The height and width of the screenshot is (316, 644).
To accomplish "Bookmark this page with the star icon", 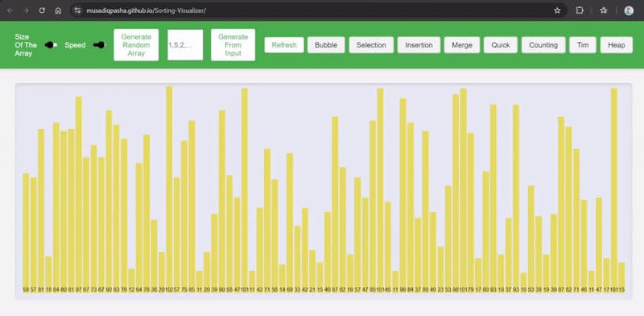I will point(557,10).
